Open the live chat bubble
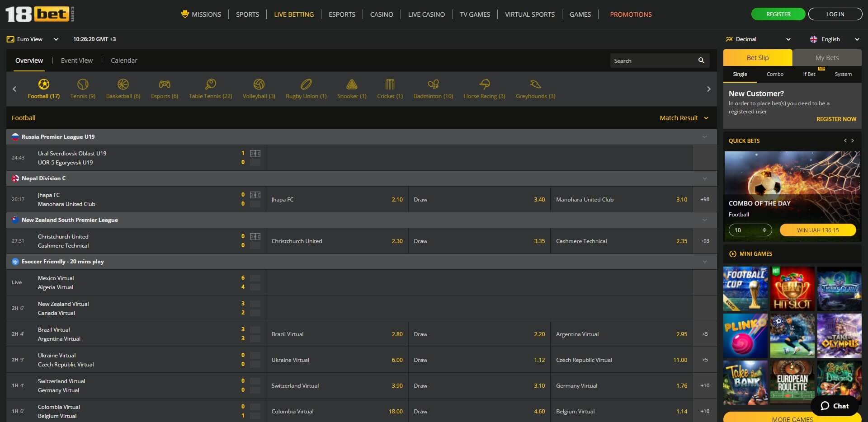 coord(834,406)
